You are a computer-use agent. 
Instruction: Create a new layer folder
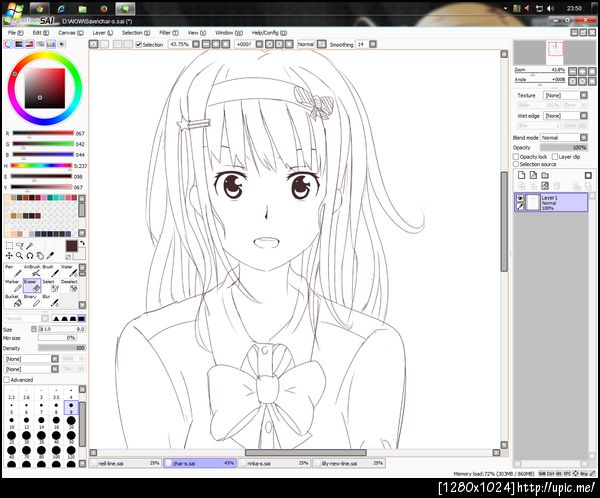545,175
